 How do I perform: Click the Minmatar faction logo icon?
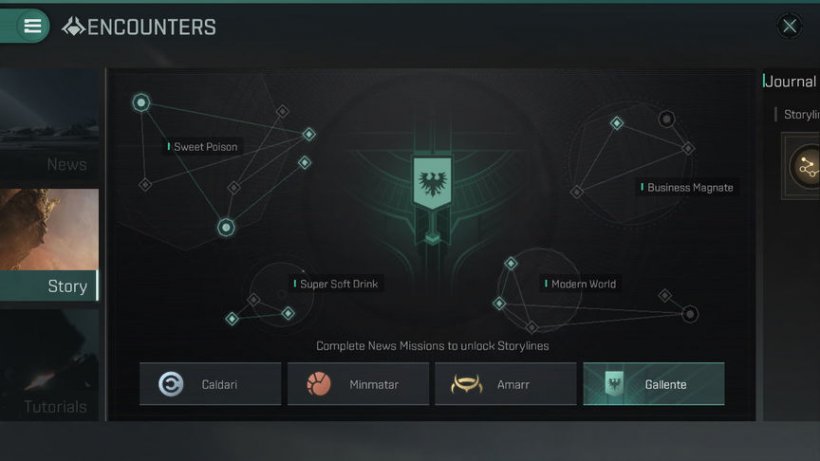[x=318, y=384]
